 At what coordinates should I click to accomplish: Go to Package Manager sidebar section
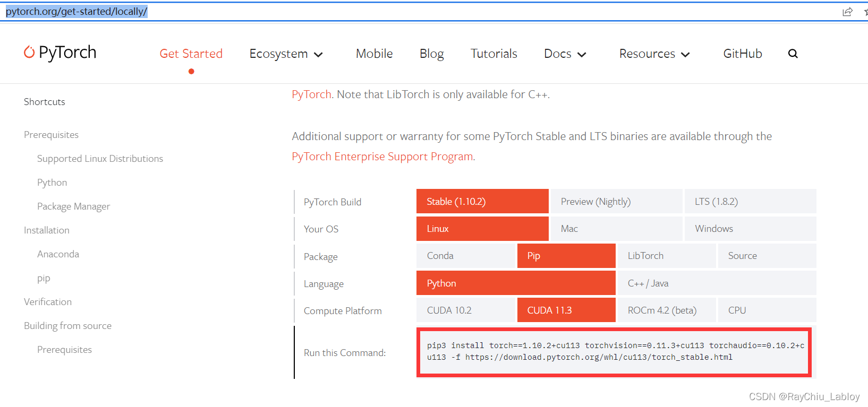tap(73, 206)
